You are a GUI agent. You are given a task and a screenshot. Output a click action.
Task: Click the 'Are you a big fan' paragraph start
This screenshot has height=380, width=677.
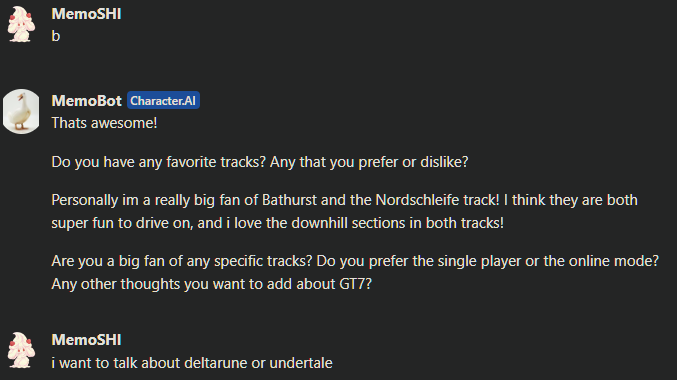coord(108,261)
